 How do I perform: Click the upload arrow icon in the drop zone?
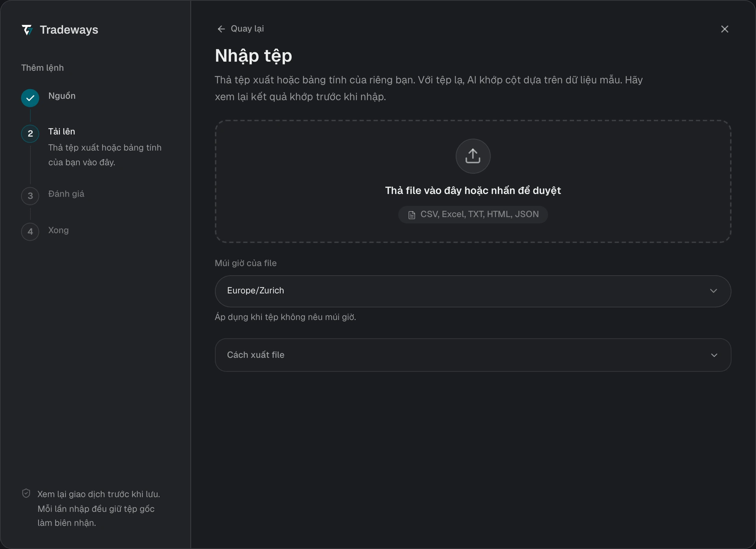coord(473,156)
